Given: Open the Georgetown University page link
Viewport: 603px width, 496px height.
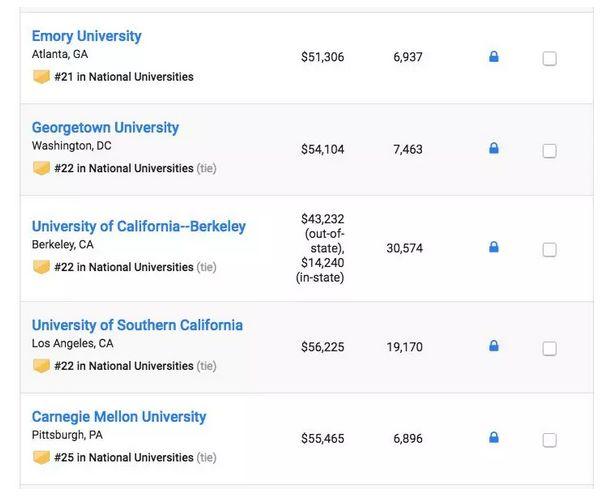Looking at the screenshot, I should point(105,128).
